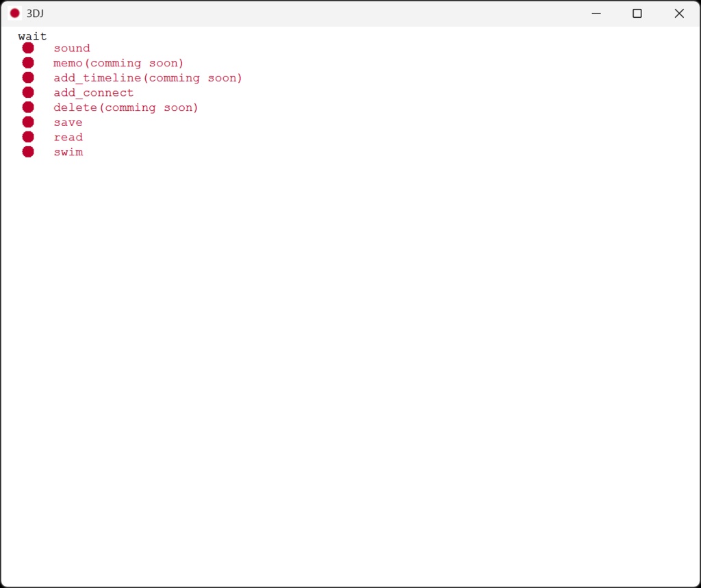The width and height of the screenshot is (701, 588).
Task: Click the red circle beside delete(comming soon)
Action: (x=28, y=107)
